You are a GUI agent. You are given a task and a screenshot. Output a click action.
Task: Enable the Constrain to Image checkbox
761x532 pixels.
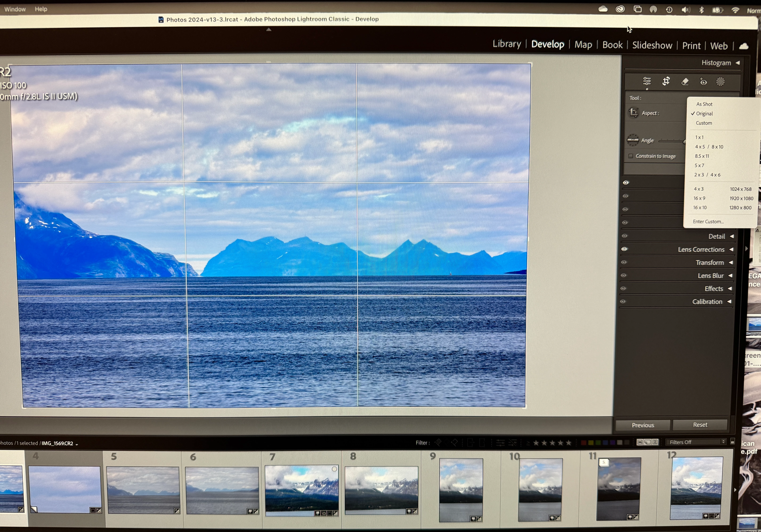630,156
